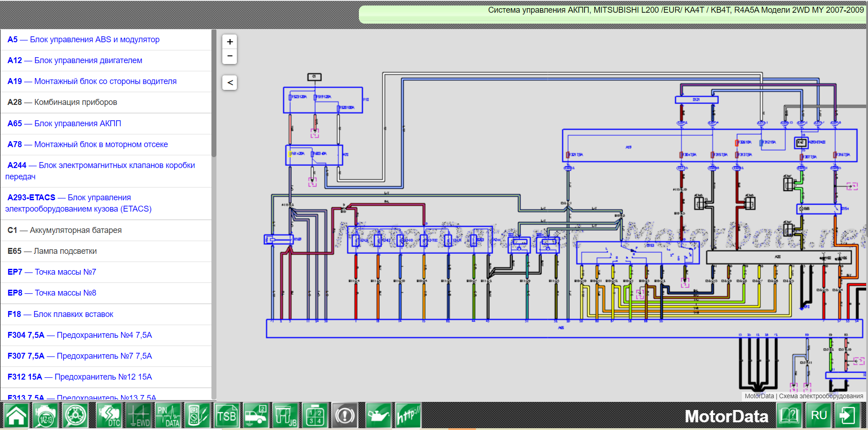Open the J/B fuse box icon
868x430 pixels.
285,415
